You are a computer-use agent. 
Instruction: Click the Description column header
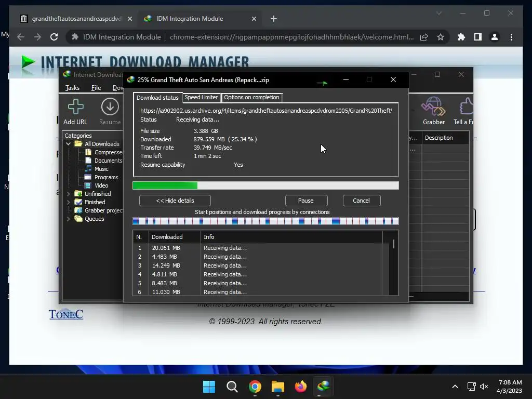[445, 138]
